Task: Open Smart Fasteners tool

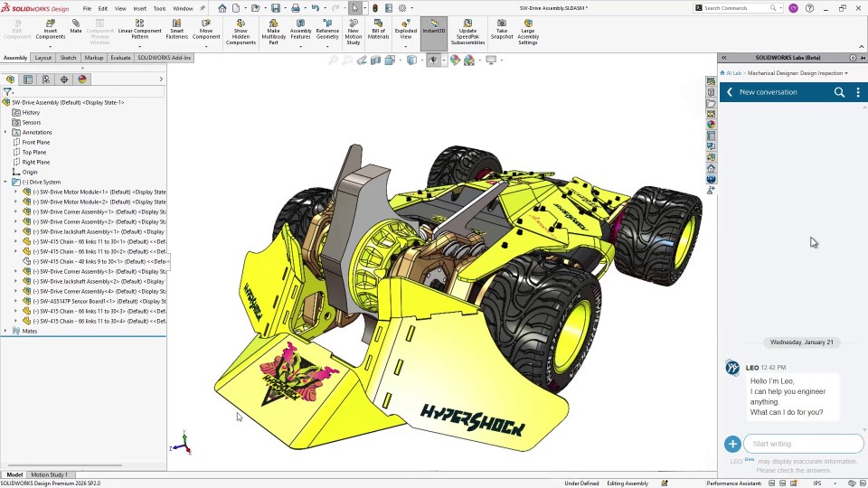Action: [177, 29]
